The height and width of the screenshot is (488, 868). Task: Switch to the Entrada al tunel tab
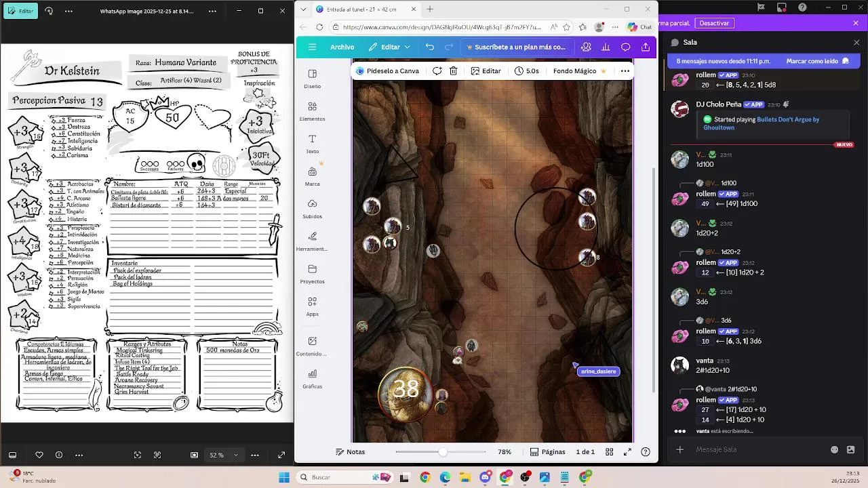pos(366,9)
